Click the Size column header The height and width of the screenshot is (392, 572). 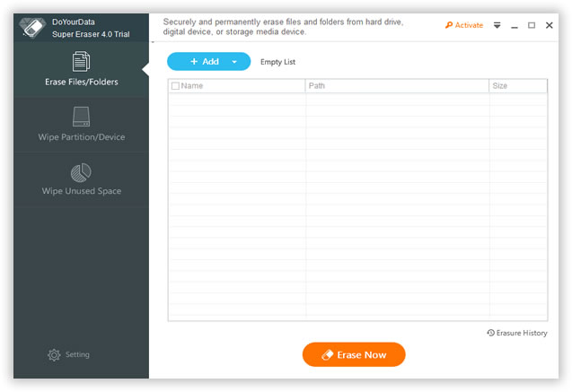[518, 86]
